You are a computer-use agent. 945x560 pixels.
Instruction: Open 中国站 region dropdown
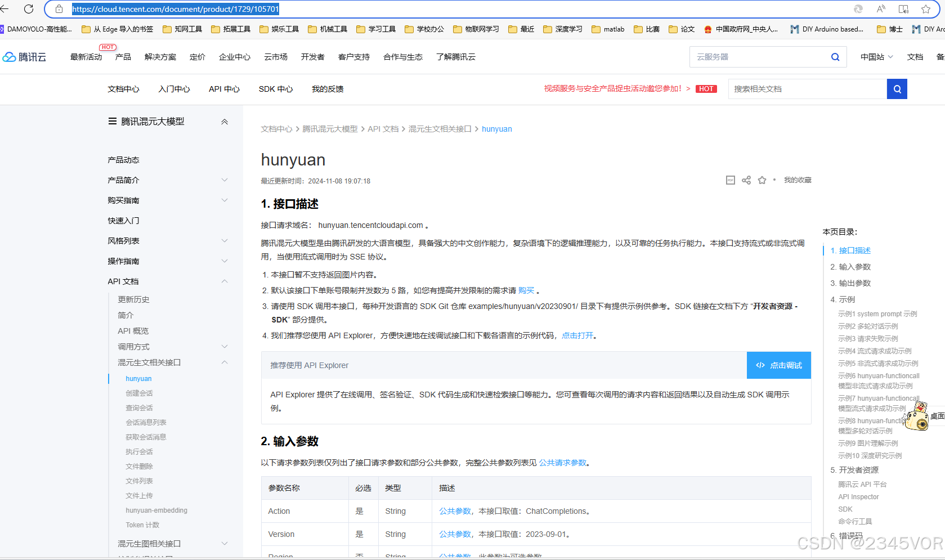(877, 57)
